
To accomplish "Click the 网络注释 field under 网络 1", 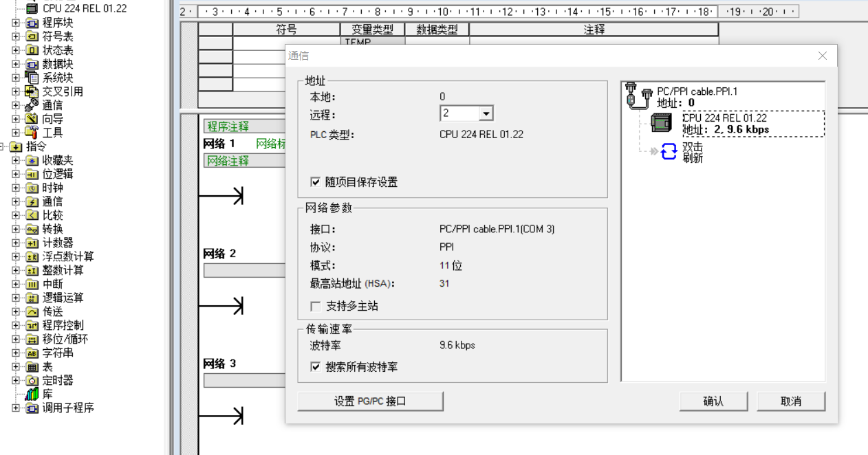I will point(244,161).
